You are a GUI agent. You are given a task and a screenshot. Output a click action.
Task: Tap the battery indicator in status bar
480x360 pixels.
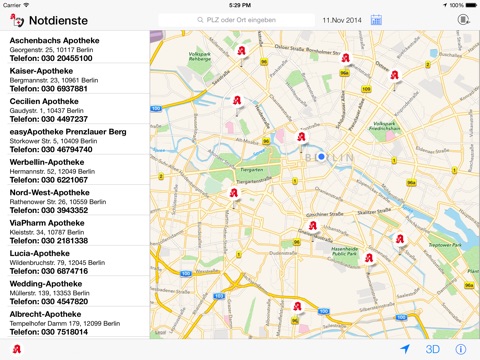pos(471,5)
